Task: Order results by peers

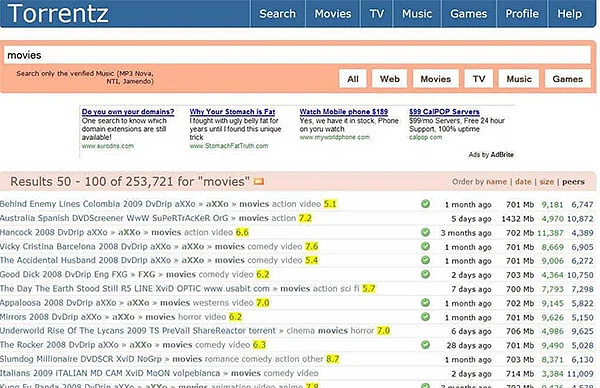Action: 573,182
